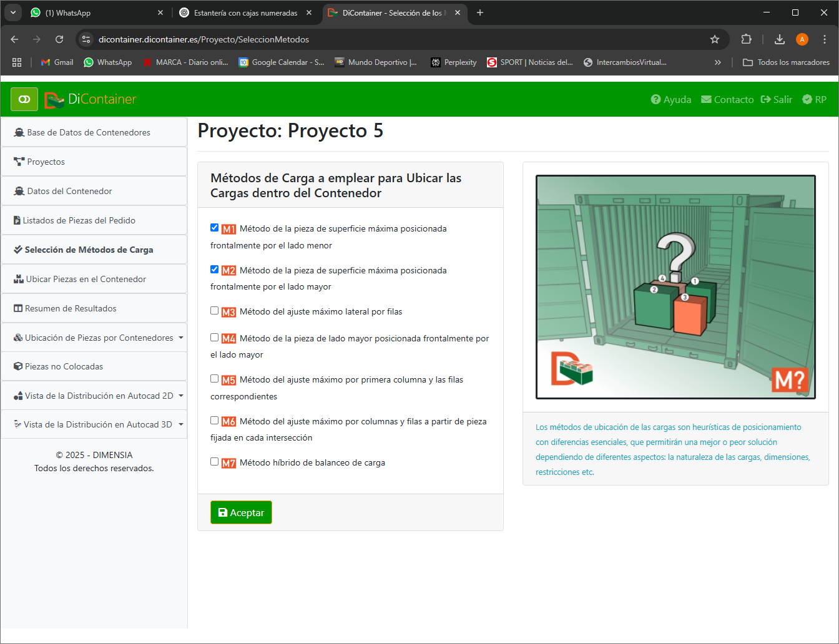The width and height of the screenshot is (839, 644).
Task: Expand Vista de la Distribución en Autocad 3D
Action: point(181,424)
